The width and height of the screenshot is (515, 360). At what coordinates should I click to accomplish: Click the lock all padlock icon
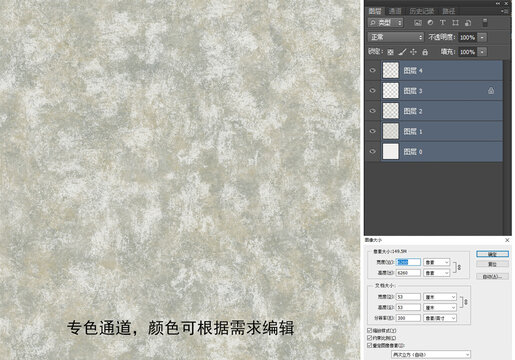[425, 52]
